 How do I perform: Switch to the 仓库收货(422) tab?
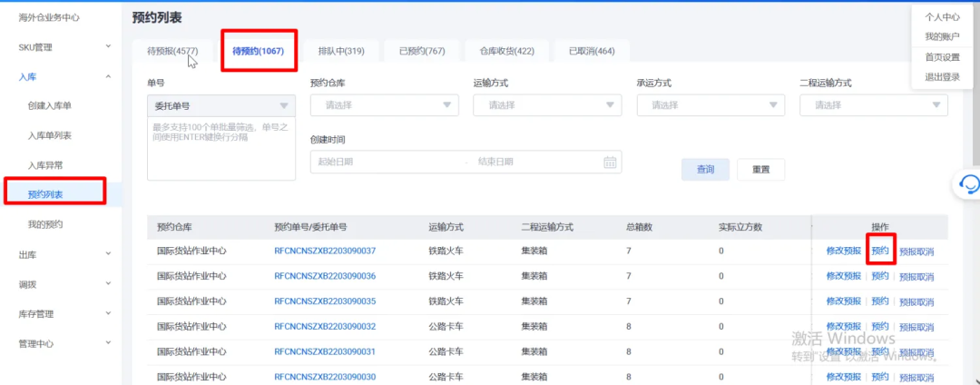click(507, 51)
